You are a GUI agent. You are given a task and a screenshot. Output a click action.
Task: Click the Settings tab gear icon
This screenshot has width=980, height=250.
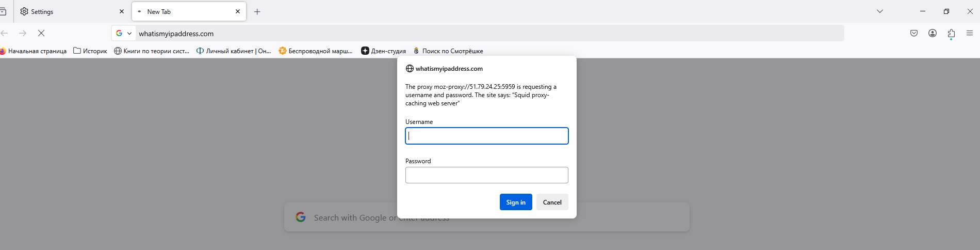(x=24, y=11)
